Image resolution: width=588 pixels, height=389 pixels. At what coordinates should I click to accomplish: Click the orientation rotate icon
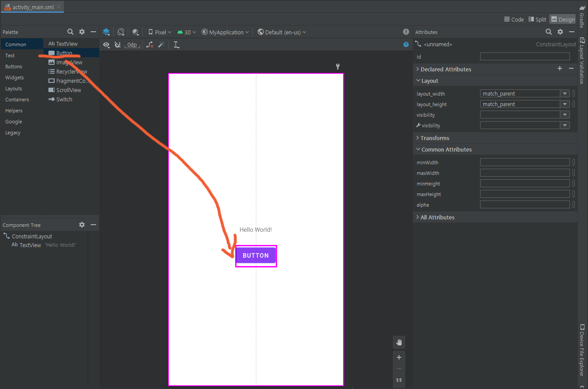coord(121,32)
